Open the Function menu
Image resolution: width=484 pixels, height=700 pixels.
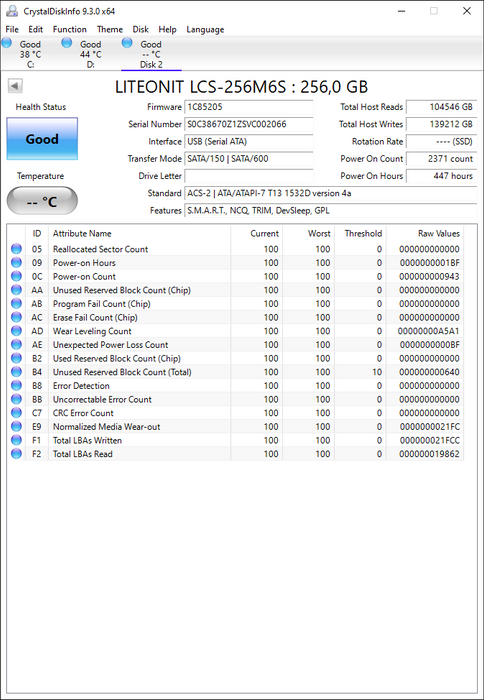coord(70,29)
